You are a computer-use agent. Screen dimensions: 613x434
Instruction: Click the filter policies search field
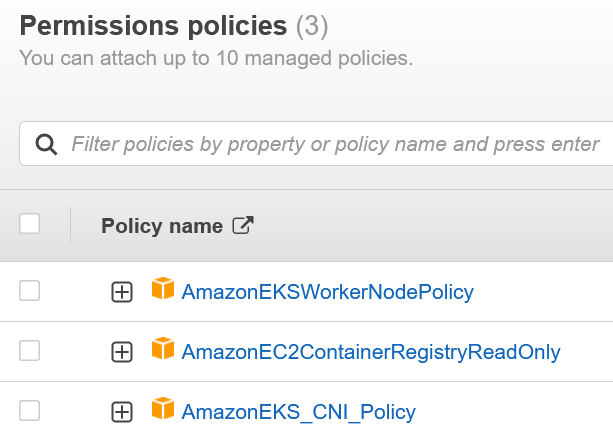(x=335, y=145)
